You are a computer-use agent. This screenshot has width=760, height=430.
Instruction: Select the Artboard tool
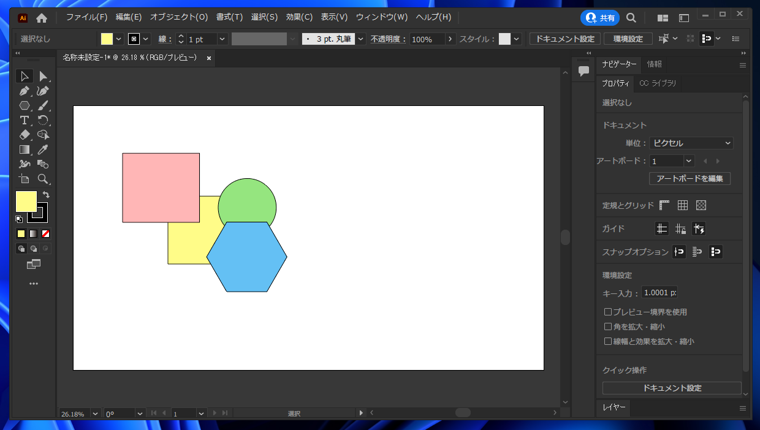pos(24,179)
